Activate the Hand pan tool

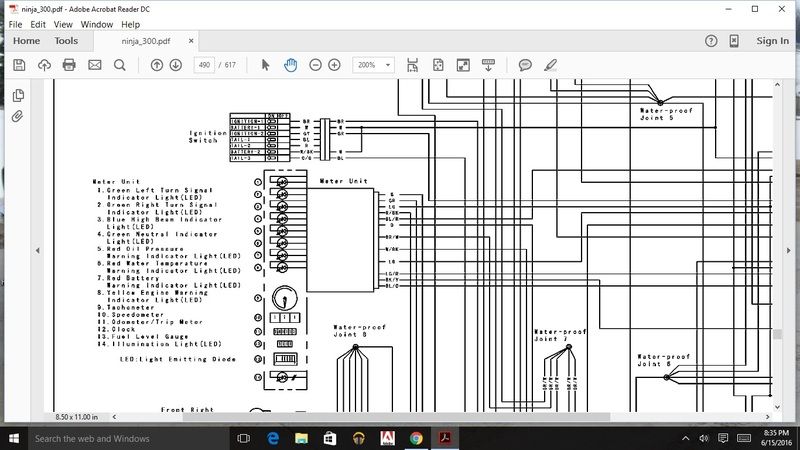tap(290, 65)
